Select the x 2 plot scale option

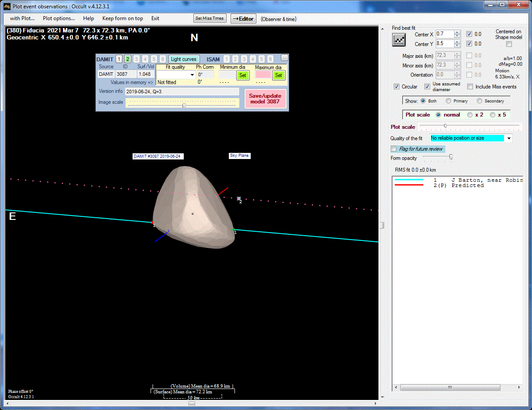click(x=470, y=115)
